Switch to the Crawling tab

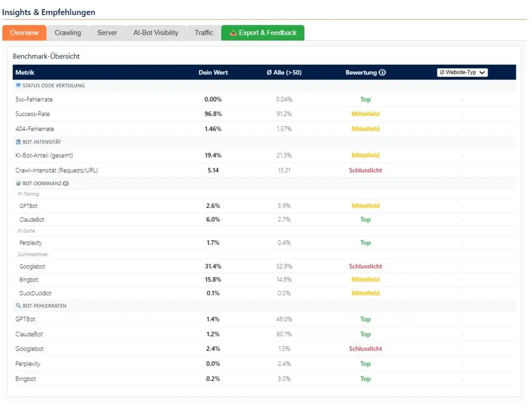[68, 32]
